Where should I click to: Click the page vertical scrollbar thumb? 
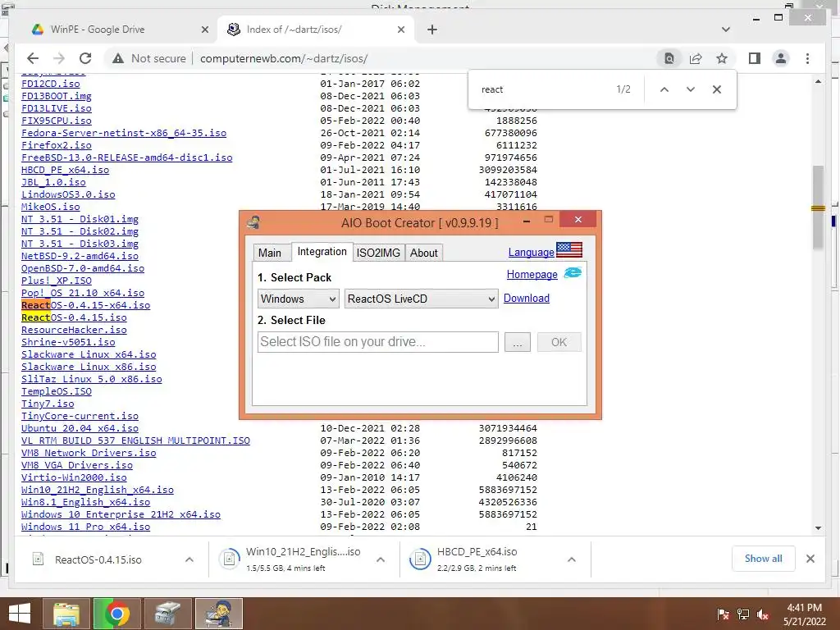click(818, 208)
